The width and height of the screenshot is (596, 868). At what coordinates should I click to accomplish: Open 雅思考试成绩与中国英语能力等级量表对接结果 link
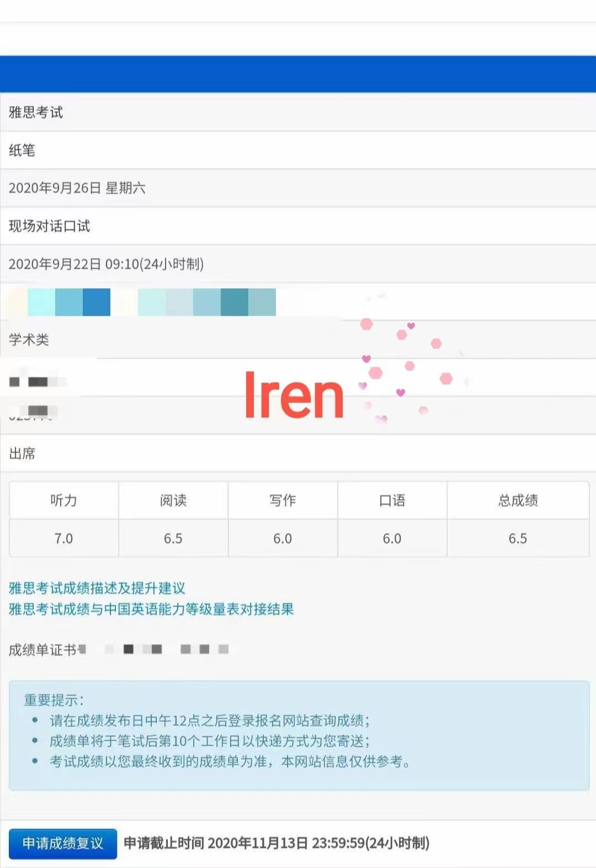click(x=151, y=609)
